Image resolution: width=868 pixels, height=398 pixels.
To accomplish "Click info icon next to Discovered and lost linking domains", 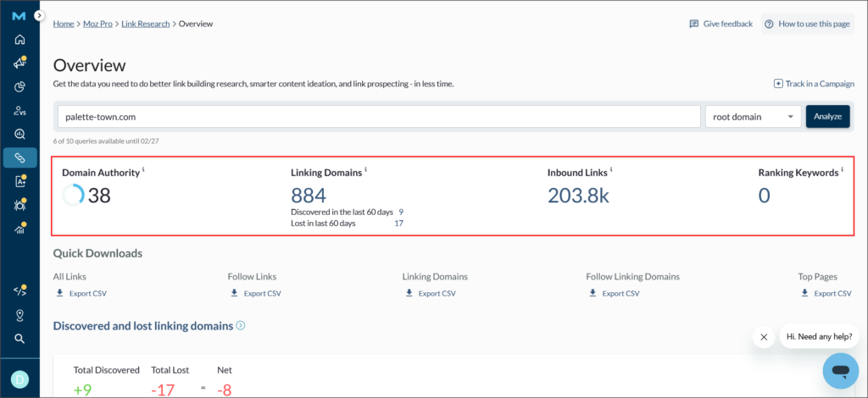I will (x=241, y=325).
